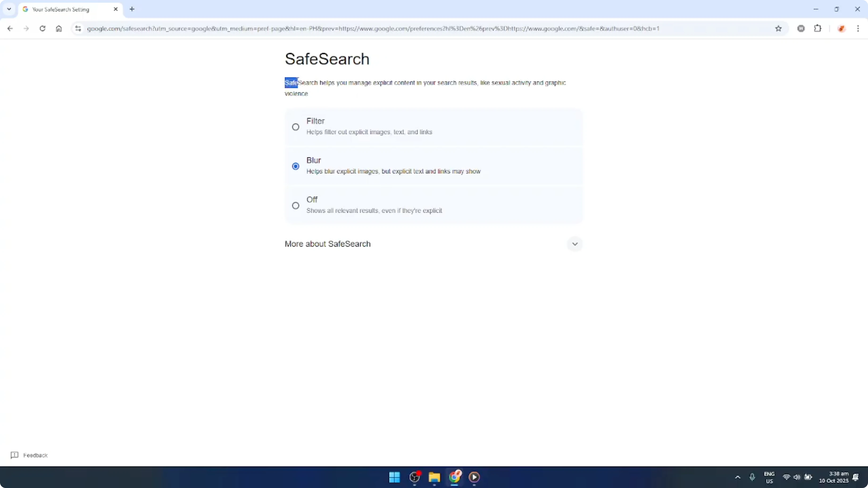Reload the SafeSearch page
This screenshot has height=488, width=868.
(42, 29)
